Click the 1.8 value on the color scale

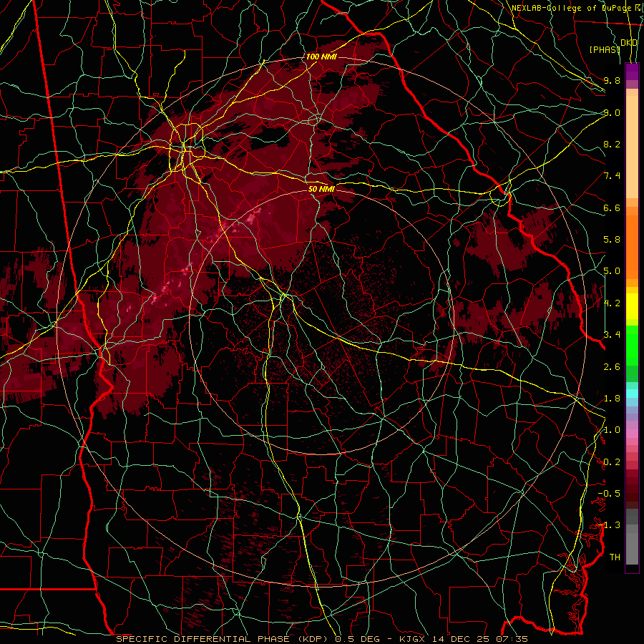click(612, 399)
